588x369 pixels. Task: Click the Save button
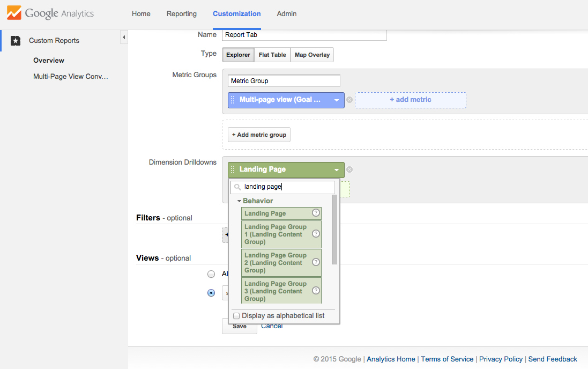(x=239, y=326)
